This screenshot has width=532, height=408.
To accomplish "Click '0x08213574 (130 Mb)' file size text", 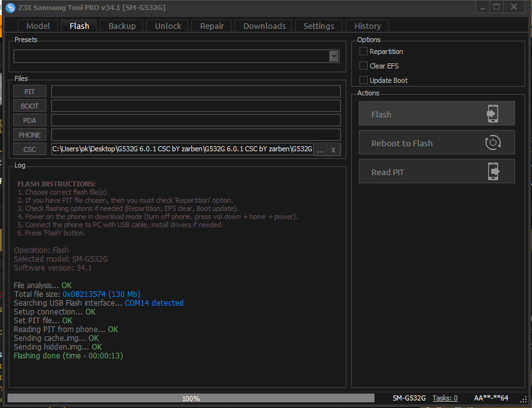I will 102,294.
